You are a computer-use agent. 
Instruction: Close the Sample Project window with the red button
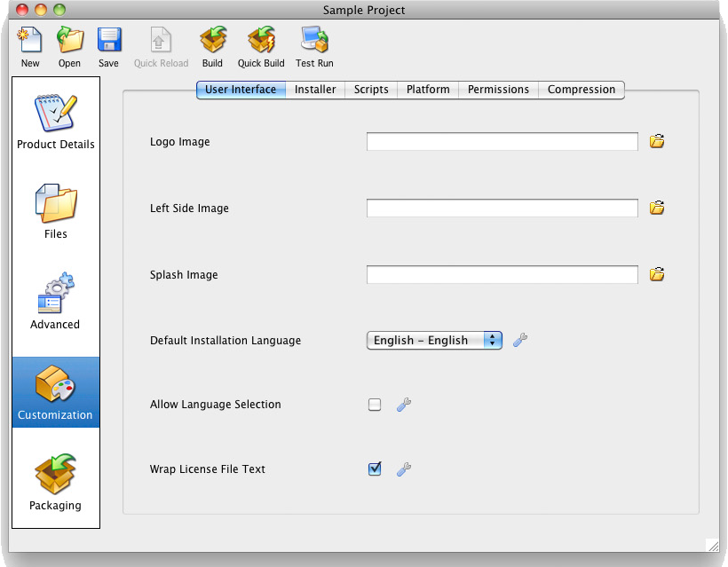click(22, 9)
